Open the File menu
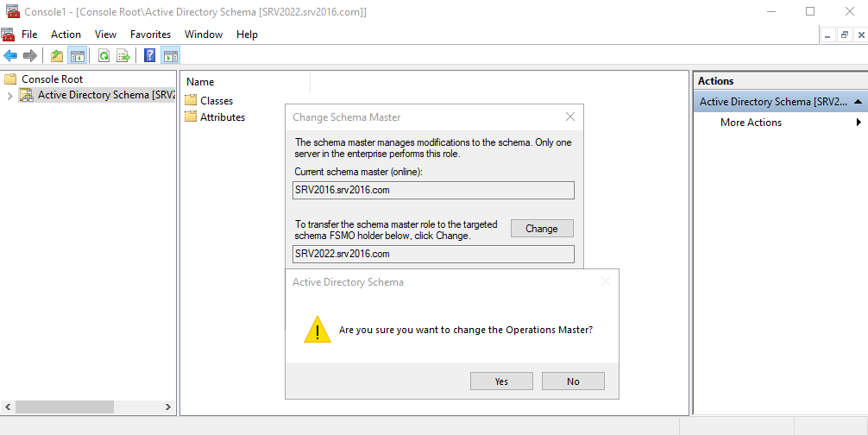Screen dimensions: 868x435 [29, 35]
